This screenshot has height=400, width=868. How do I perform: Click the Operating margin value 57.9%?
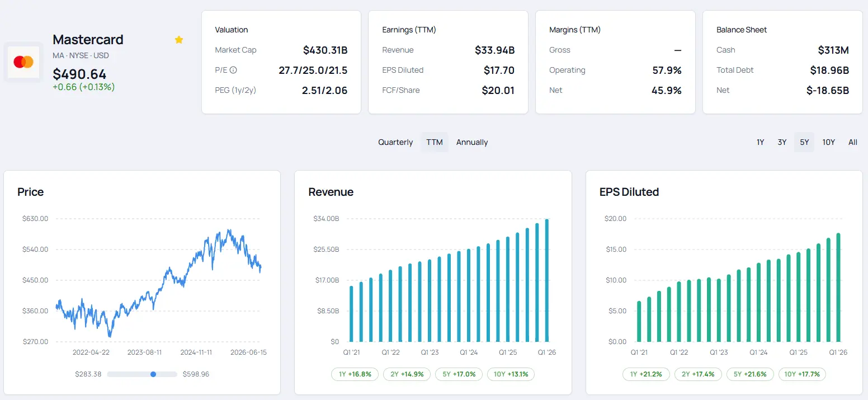(x=667, y=70)
